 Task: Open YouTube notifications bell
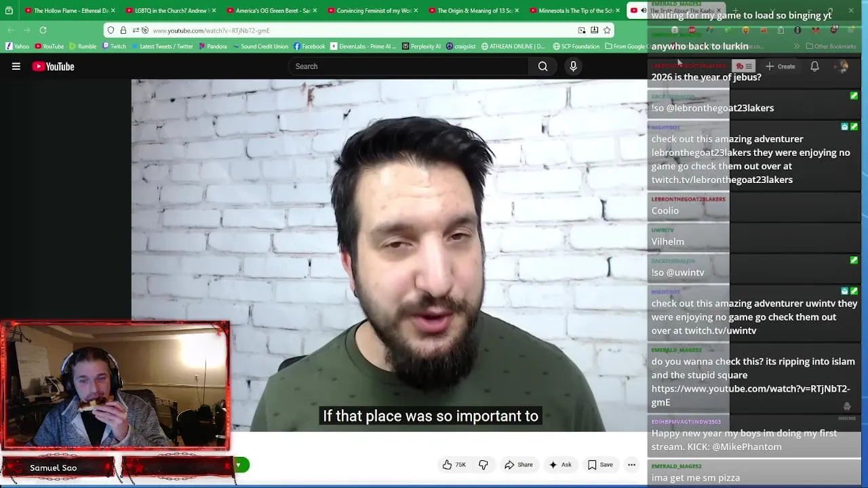[x=814, y=66]
